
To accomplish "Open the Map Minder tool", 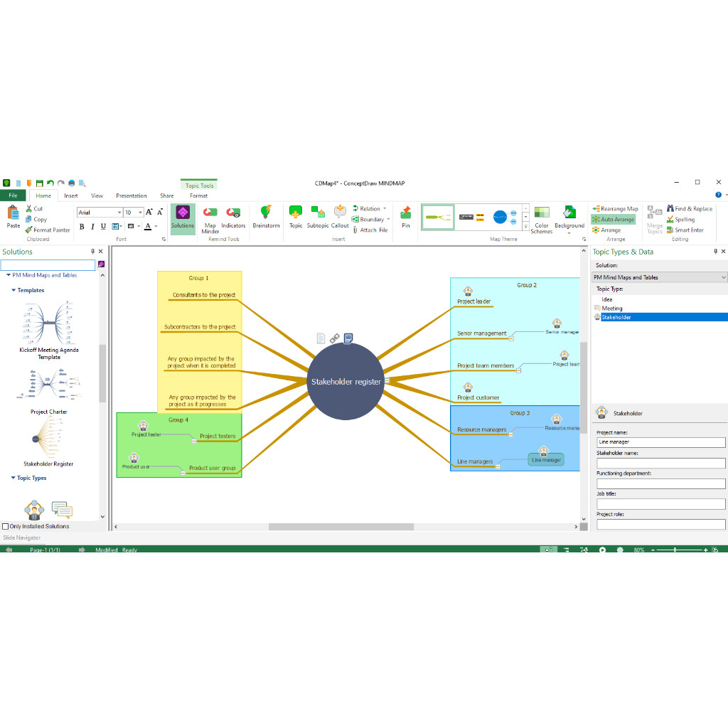I will pos(210,219).
